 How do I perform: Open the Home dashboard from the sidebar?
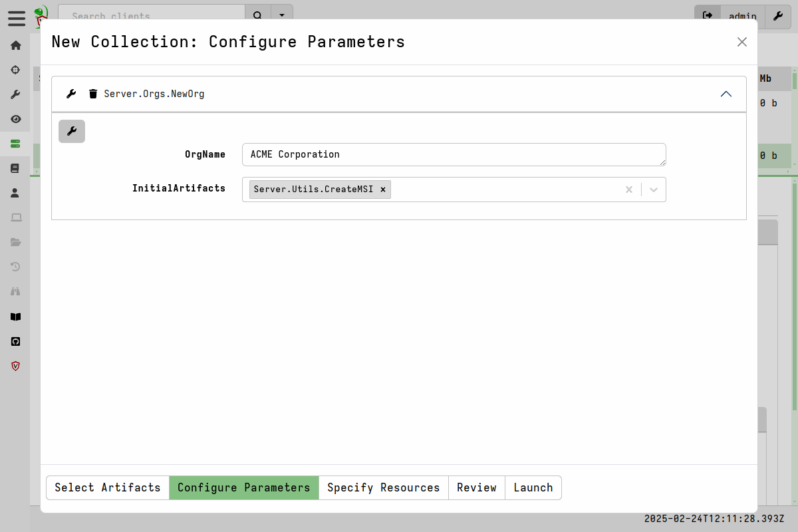point(15,45)
